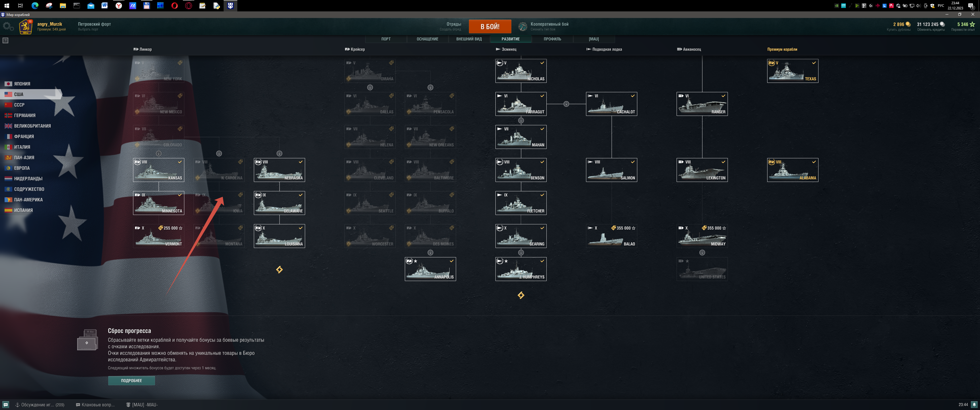Switch to the ПОРТ tab

point(386,39)
